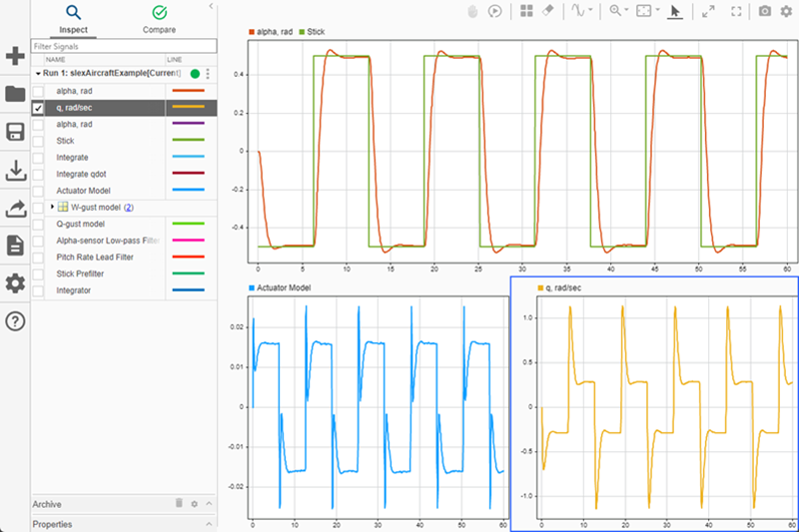799x532 pixels.
Task: Switch to the Inspect tab
Action: click(x=73, y=18)
